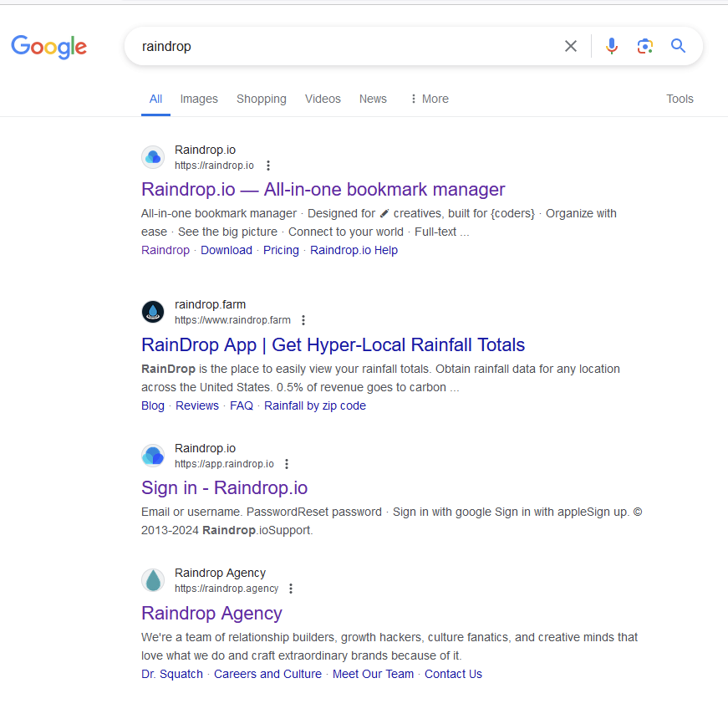Viewport: 728px width, 724px height.
Task: Open Google Lens image search icon
Action: point(644,46)
